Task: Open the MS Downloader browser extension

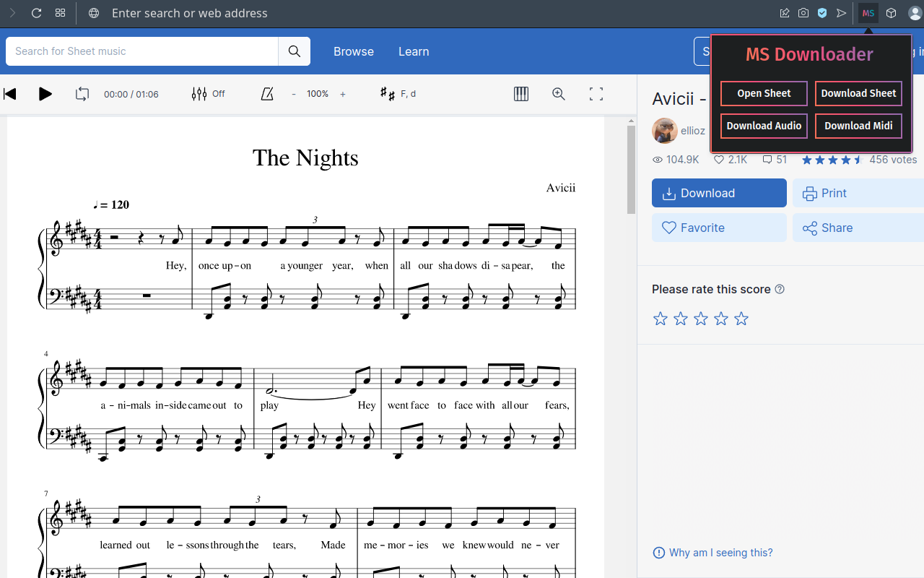Action: pyautogui.click(x=868, y=13)
